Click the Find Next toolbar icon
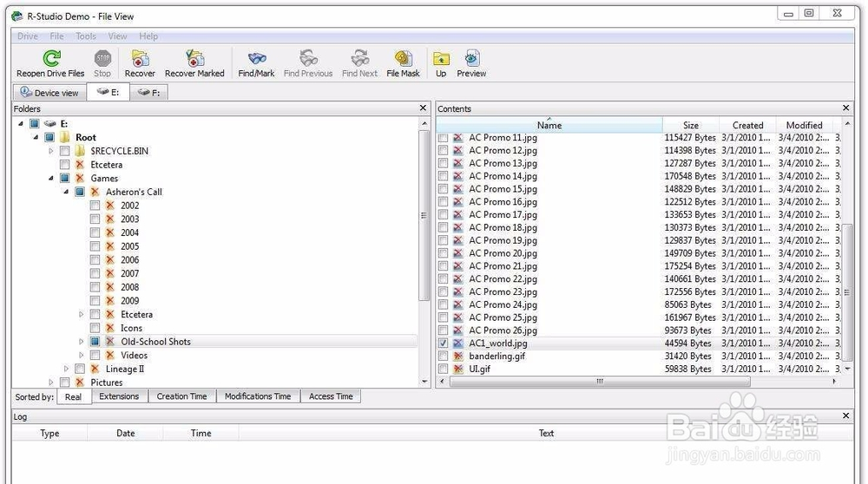 [360, 58]
